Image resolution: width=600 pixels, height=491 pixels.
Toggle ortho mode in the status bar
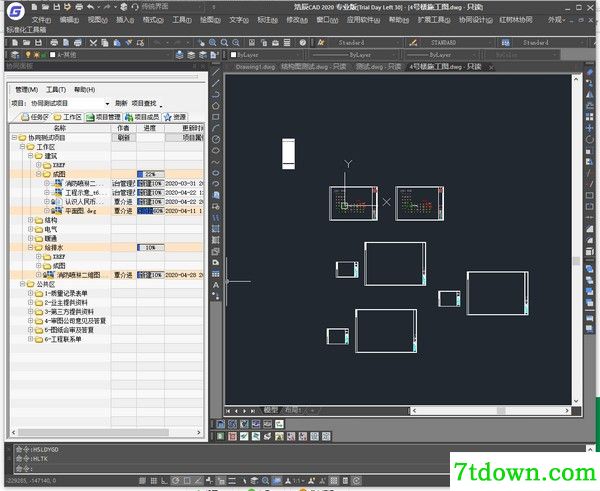(164, 481)
